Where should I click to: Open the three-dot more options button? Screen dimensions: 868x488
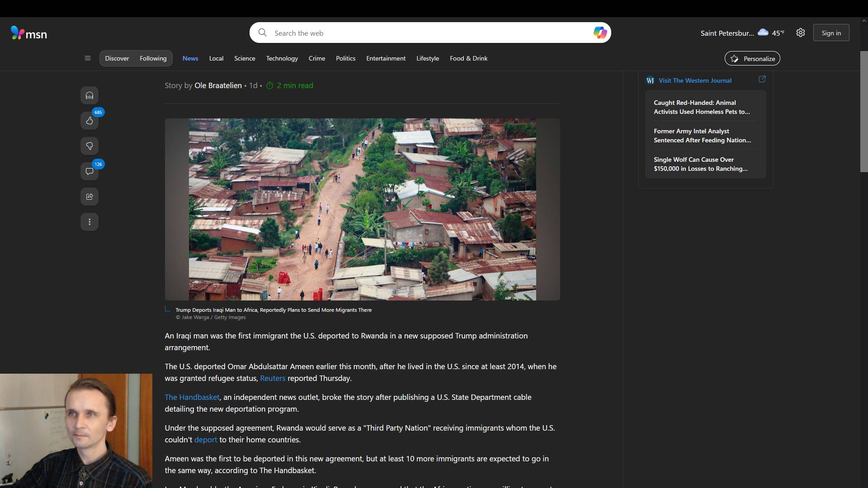pos(90,222)
